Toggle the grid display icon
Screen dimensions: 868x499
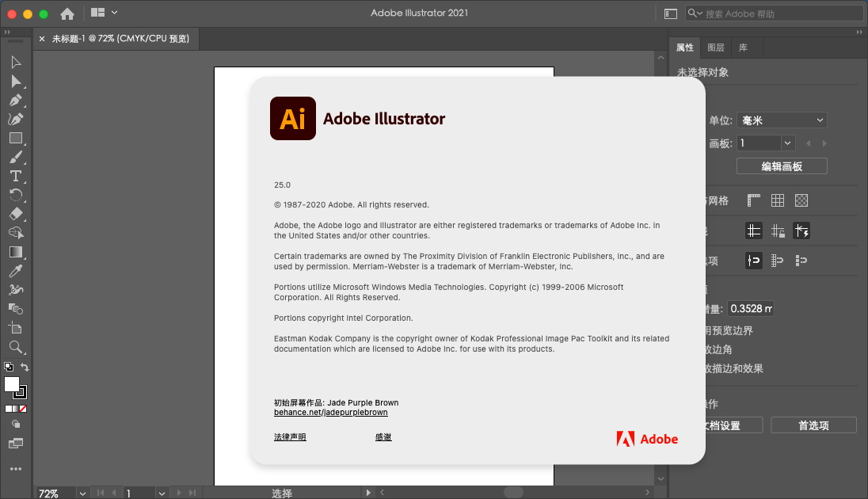777,200
